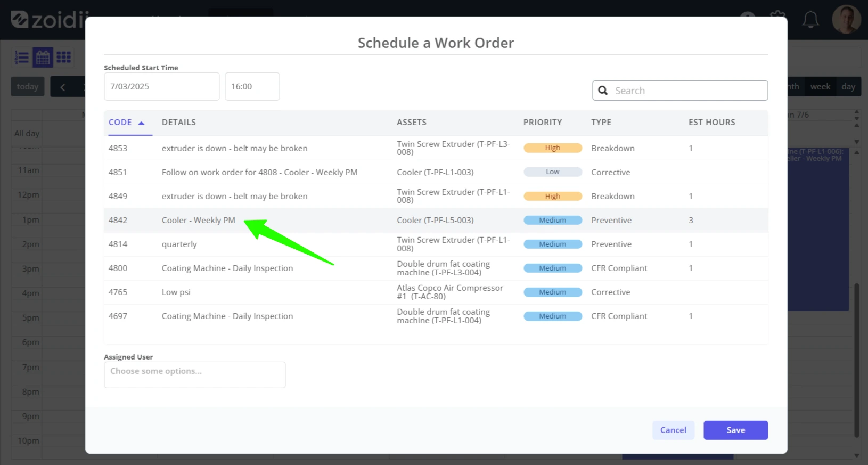This screenshot has height=465, width=868.
Task: Open the list view icon
Action: coord(21,57)
